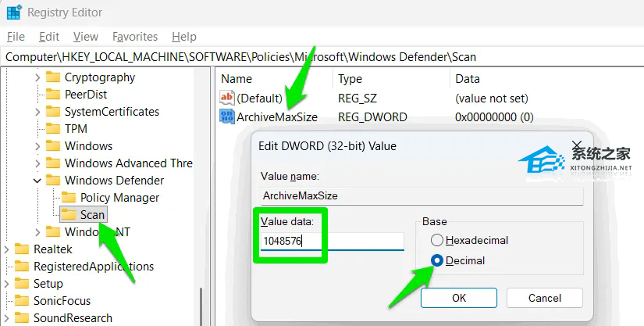644x326 pixels.
Task: Click the Registry Editor app icon in title bar
Action: coord(13,12)
